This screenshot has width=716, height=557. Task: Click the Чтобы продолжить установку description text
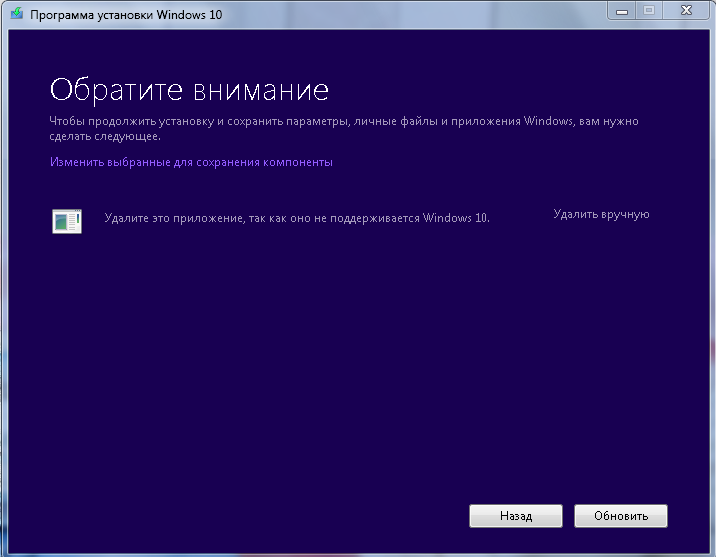344,128
